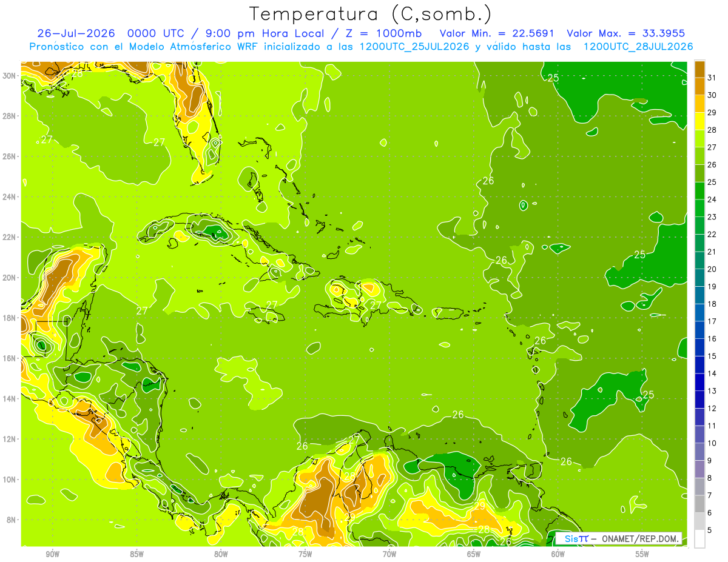Click the color scale label "25"
This screenshot has width=728, height=562.
(x=712, y=182)
